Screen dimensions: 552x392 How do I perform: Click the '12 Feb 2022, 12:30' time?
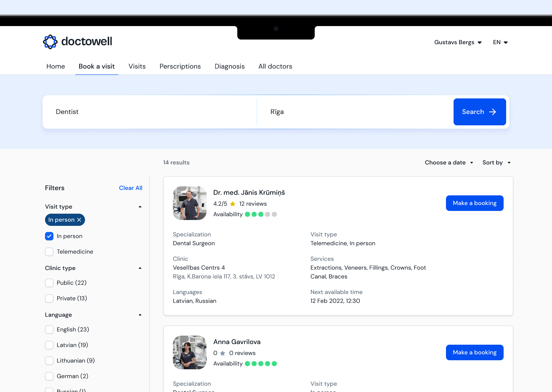click(335, 301)
